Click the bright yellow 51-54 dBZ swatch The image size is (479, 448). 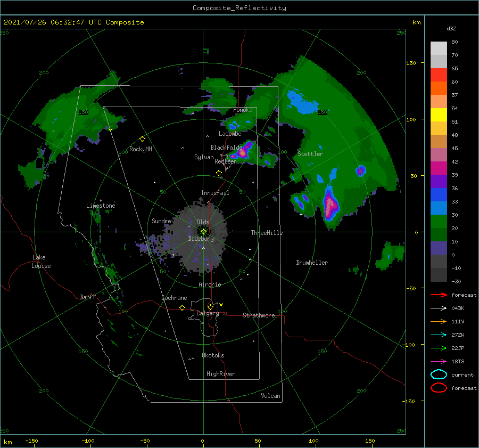click(439, 115)
